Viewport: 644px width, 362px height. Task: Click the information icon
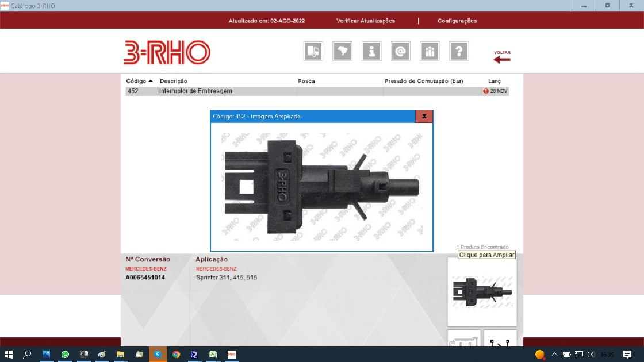[x=371, y=51]
